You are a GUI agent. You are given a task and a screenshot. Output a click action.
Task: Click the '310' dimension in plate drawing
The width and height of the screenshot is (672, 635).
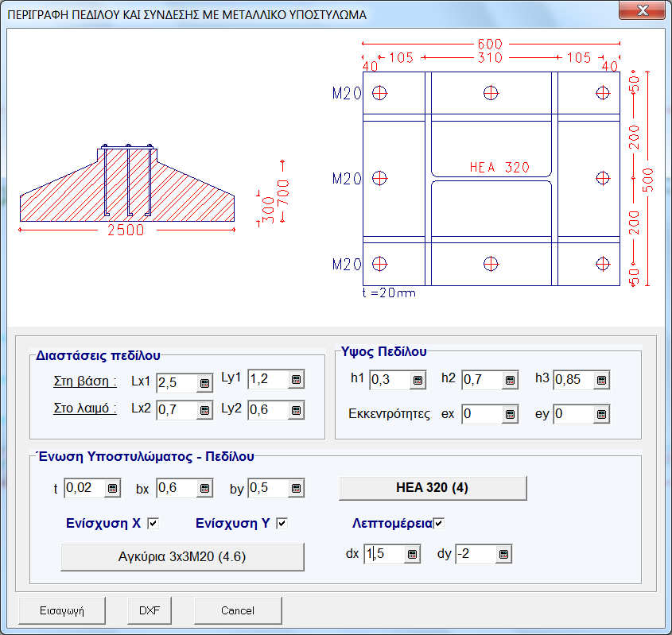pyautogui.click(x=490, y=58)
